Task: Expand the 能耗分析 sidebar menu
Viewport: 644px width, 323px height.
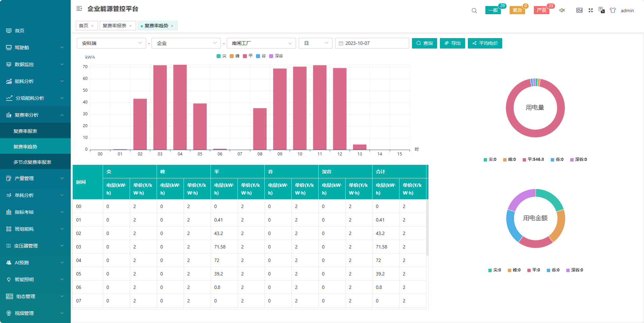Action: click(x=35, y=81)
